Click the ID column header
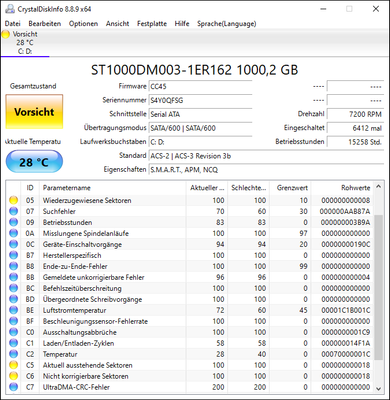This screenshot has height=400, width=390. 30,188
